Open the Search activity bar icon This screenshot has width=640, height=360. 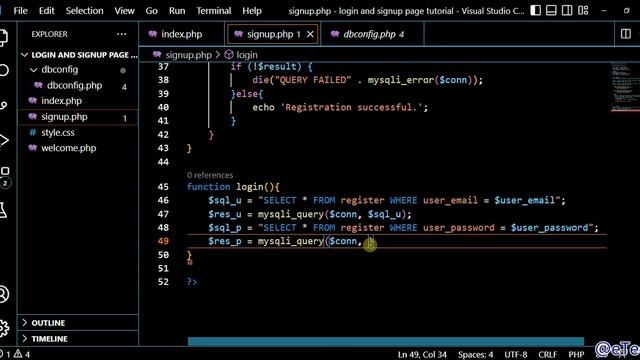coord(3,70)
